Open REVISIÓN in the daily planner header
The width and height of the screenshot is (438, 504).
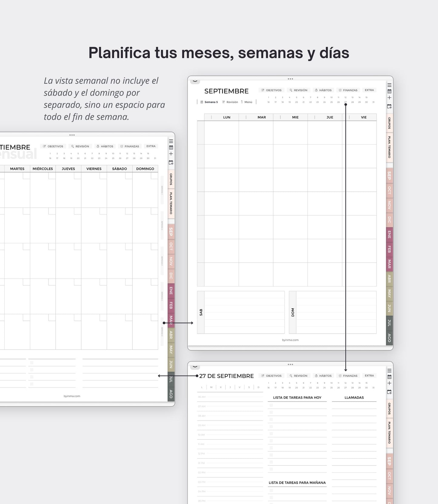pos(298,376)
